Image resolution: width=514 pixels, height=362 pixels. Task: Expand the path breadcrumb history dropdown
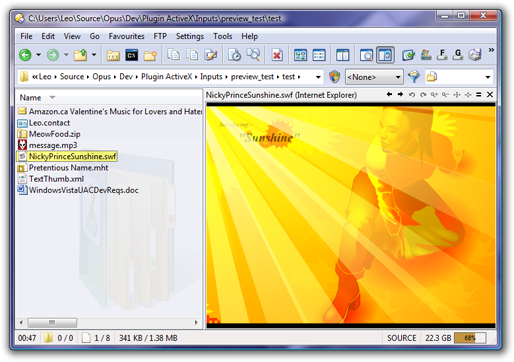(x=318, y=77)
